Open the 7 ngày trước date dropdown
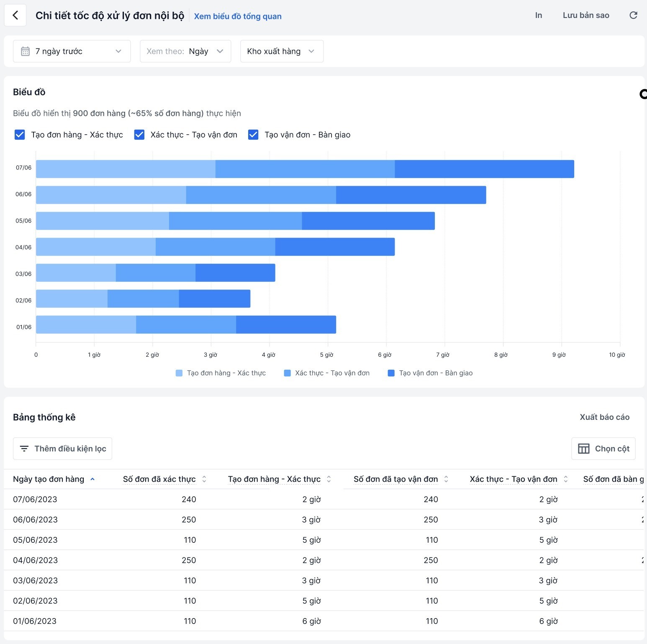Image resolution: width=647 pixels, height=644 pixels. click(x=72, y=51)
